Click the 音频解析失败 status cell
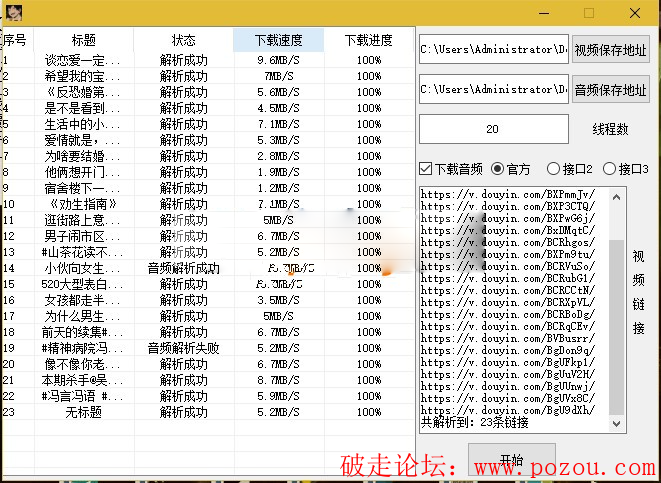The image size is (661, 483). pyautogui.click(x=183, y=349)
